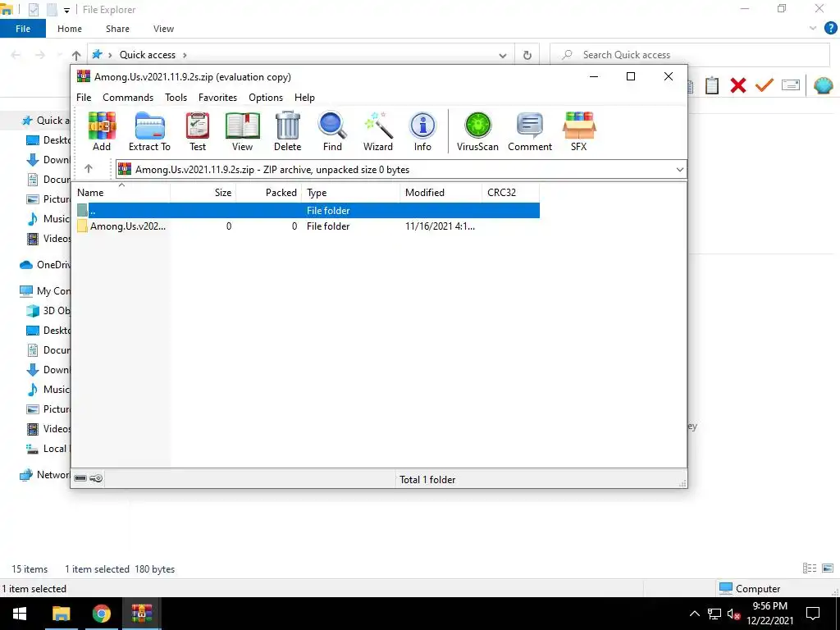The height and width of the screenshot is (630, 840).
Task: Click the Delete trash can icon
Action: tap(288, 131)
